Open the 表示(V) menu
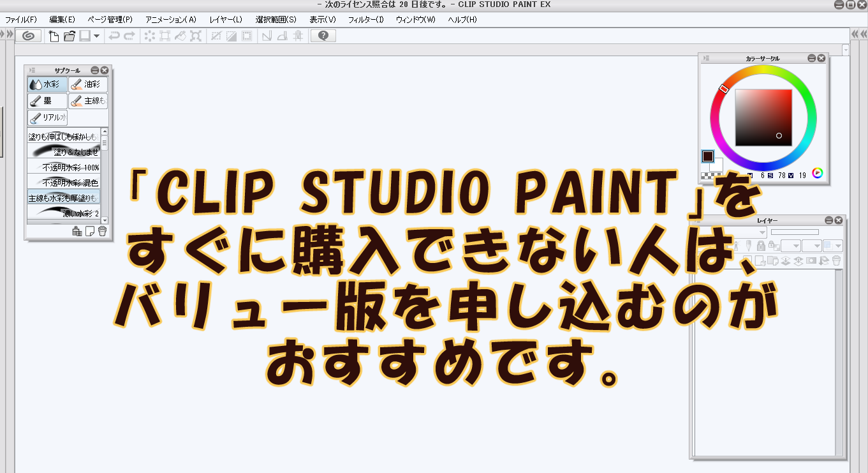868x473 pixels. (323, 20)
